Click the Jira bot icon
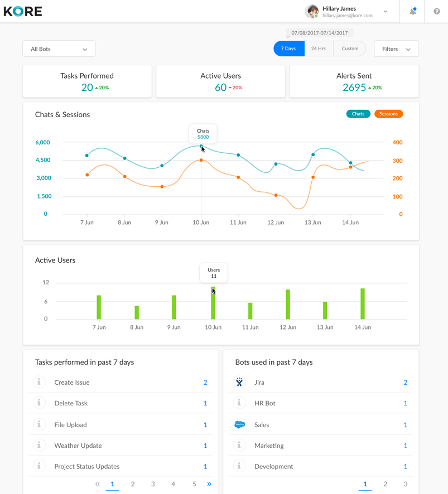448x494 pixels. 239,382
